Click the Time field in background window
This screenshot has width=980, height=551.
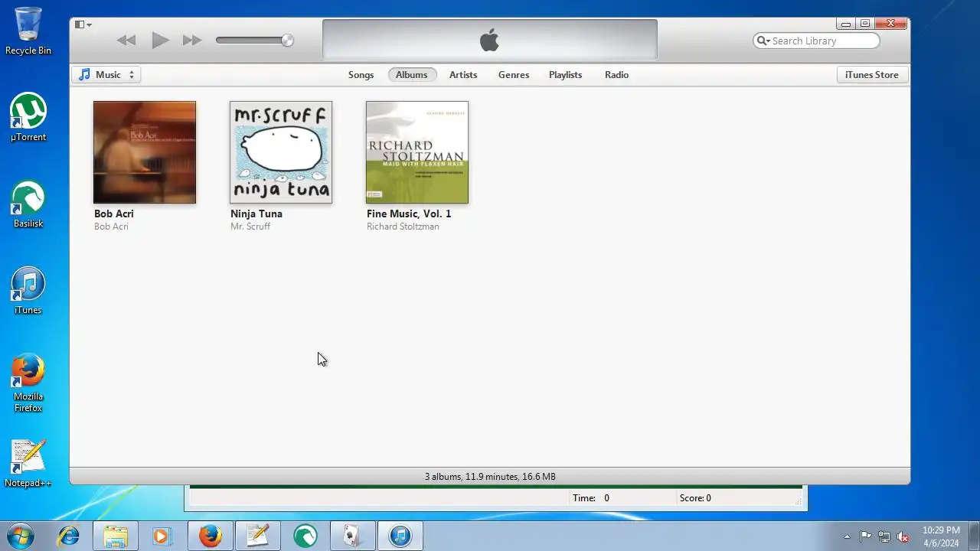pos(591,497)
